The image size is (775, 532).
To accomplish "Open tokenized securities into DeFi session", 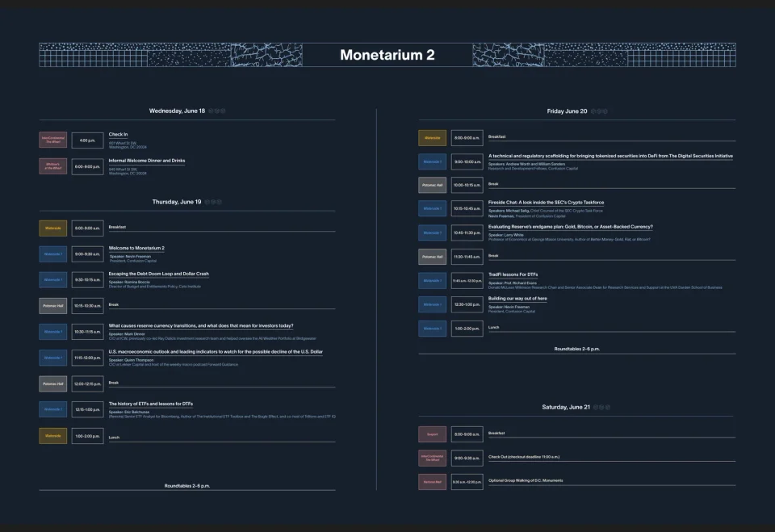I will click(x=610, y=157).
